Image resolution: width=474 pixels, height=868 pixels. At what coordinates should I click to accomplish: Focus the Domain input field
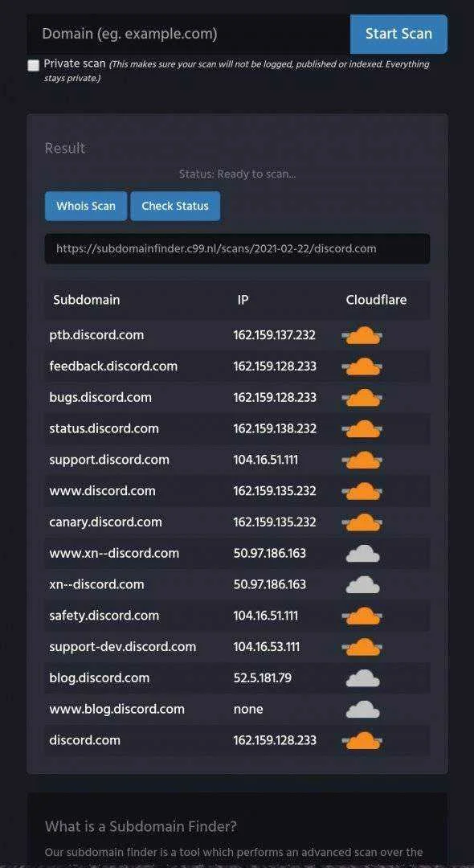(189, 34)
